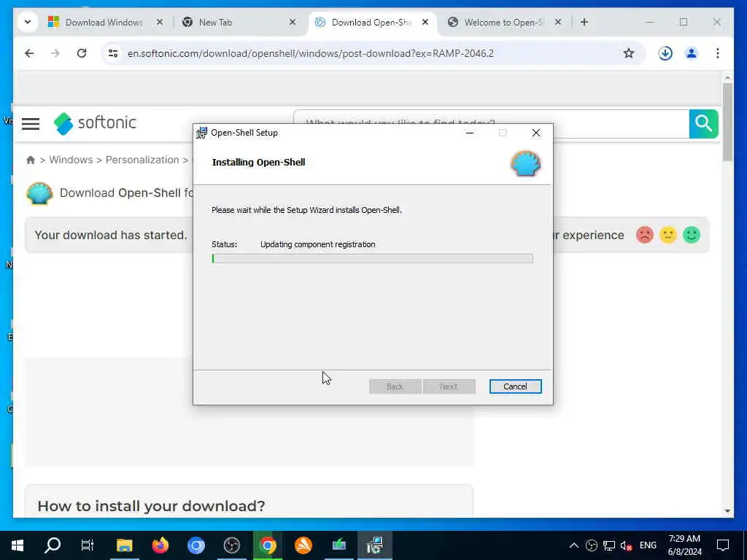View site information icon

pos(113,53)
